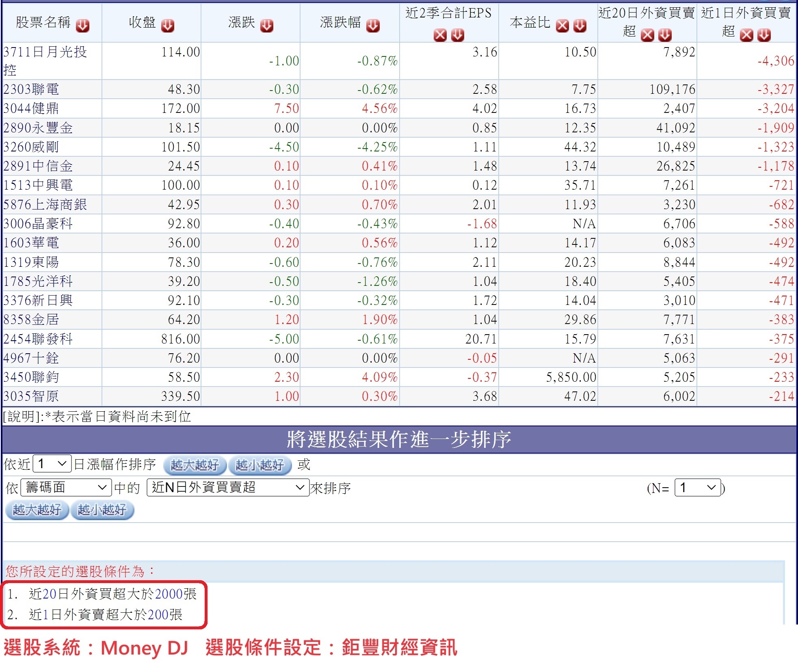798x672 pixels.
Task: Open the days dropdown next to 依近
Action: click(52, 464)
